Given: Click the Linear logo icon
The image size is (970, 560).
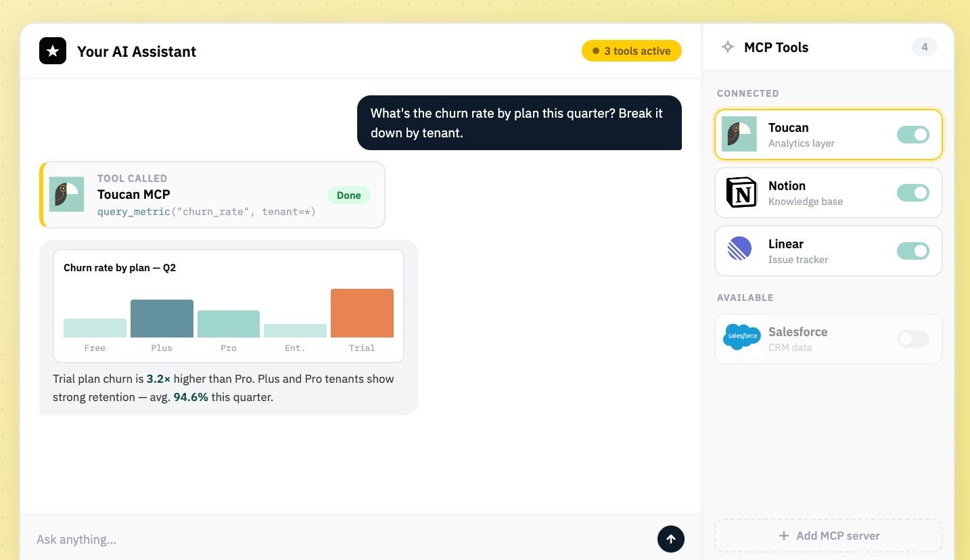Looking at the screenshot, I should click(x=739, y=250).
